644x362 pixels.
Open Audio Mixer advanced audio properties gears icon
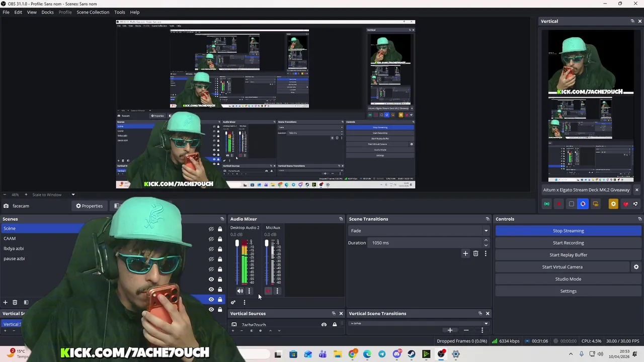(233, 302)
